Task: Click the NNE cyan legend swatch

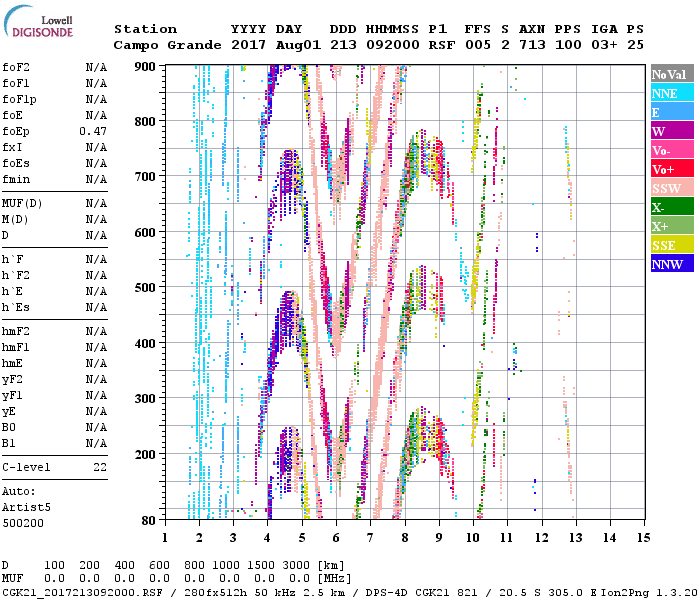Action: pos(671,93)
